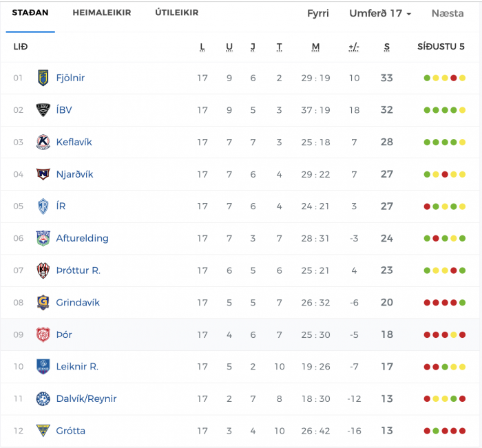The image size is (482, 448).
Task: Open the Þróttur R. team link
Action: pos(78,270)
